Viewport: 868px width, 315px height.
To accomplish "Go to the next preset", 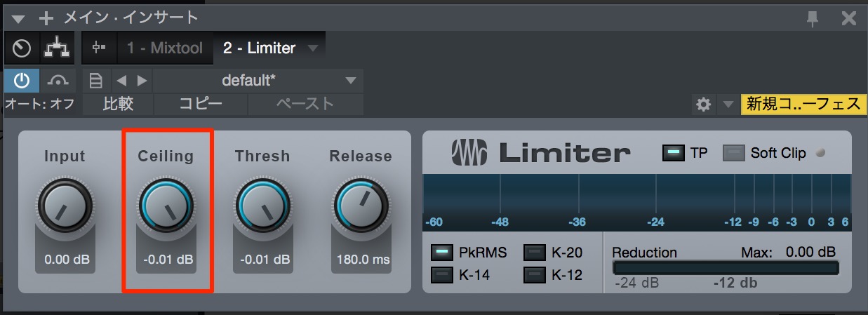I will [x=142, y=81].
